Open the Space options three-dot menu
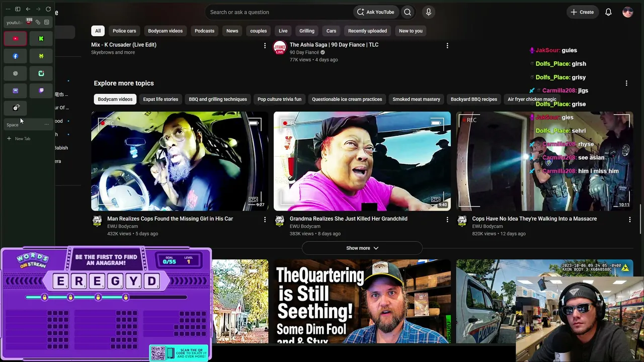Screen dimensions: 644x362 pyautogui.click(x=46, y=125)
